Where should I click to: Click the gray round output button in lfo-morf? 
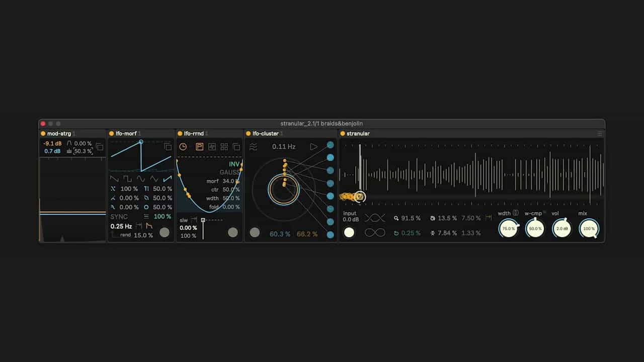pos(165,232)
